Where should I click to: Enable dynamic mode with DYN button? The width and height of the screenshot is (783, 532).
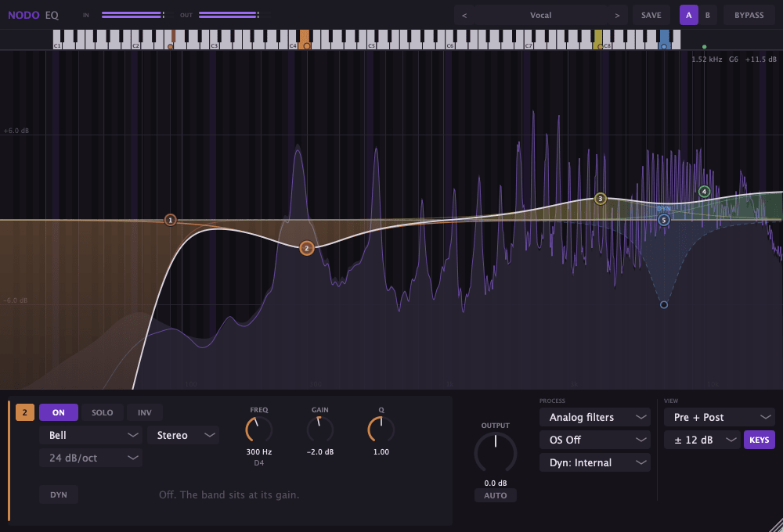59,494
